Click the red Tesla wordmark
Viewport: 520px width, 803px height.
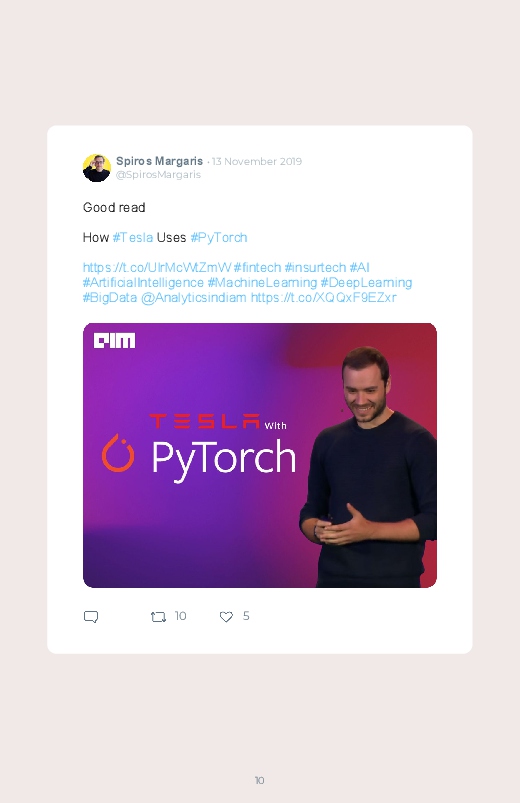click(x=204, y=421)
